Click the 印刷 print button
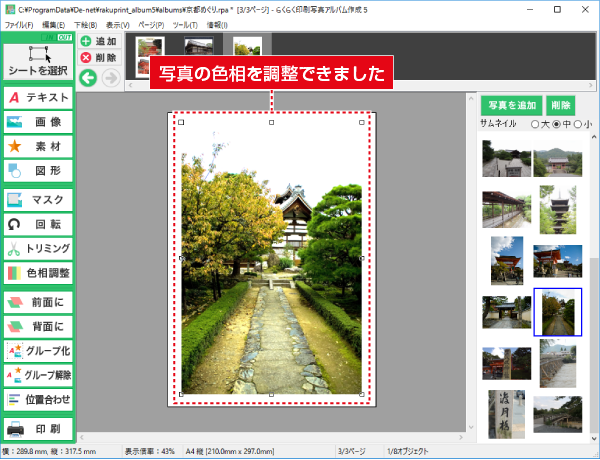 point(38,429)
